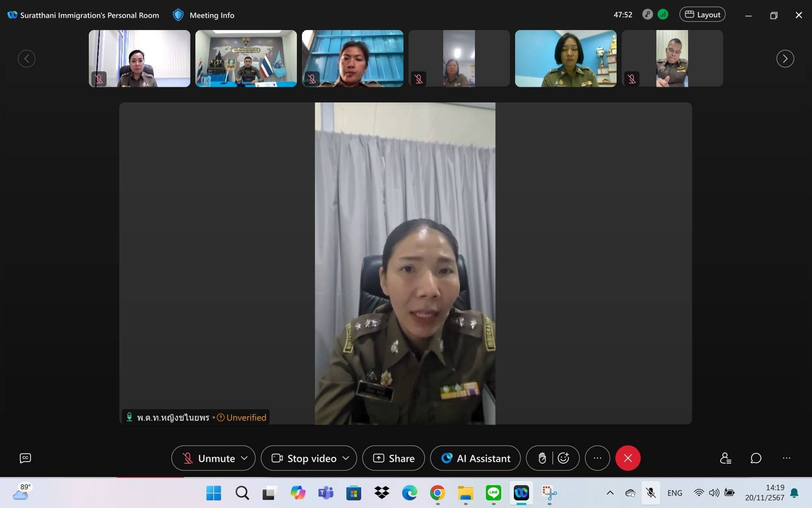The height and width of the screenshot is (508, 812).
Task: Open the chat panel icon
Action: pyautogui.click(x=756, y=458)
